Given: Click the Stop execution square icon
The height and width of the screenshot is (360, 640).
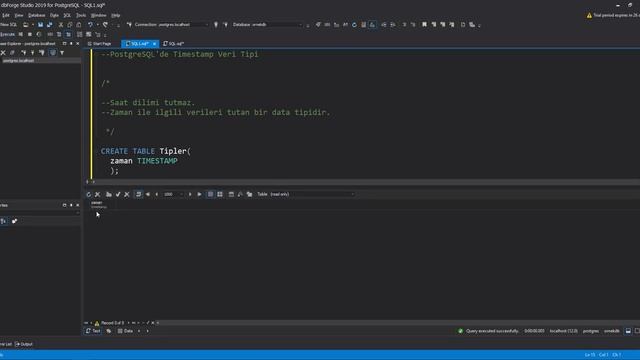Looking at the screenshot, I should point(30,34).
